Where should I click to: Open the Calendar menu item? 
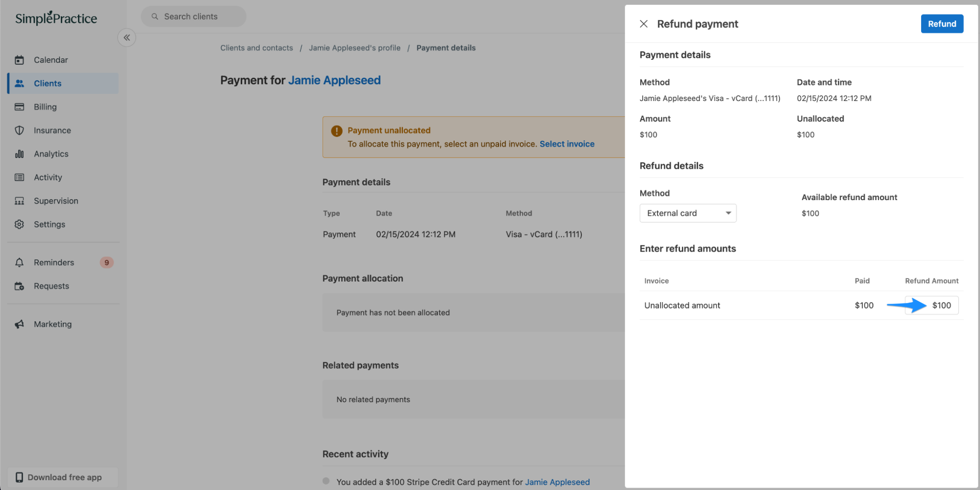click(x=63, y=60)
